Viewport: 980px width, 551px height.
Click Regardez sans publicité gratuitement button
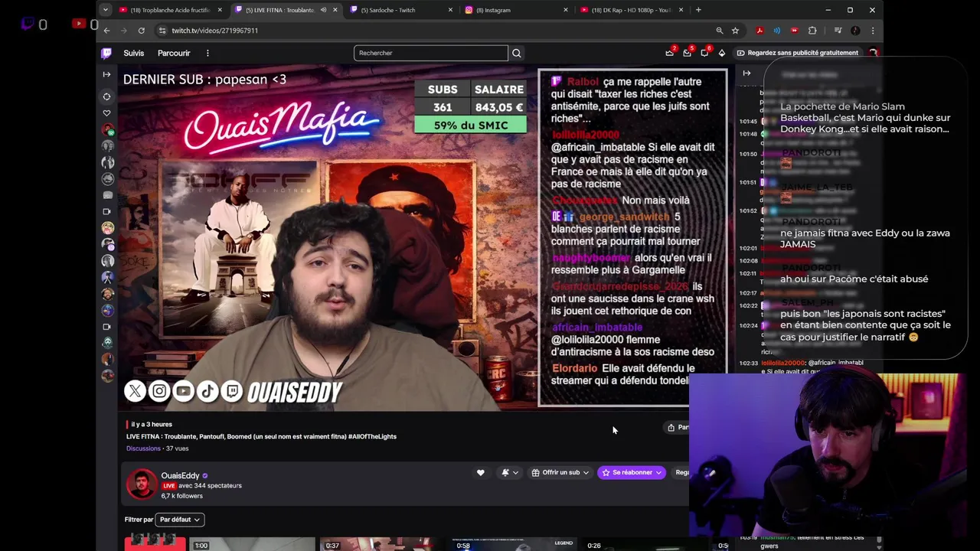pos(796,53)
